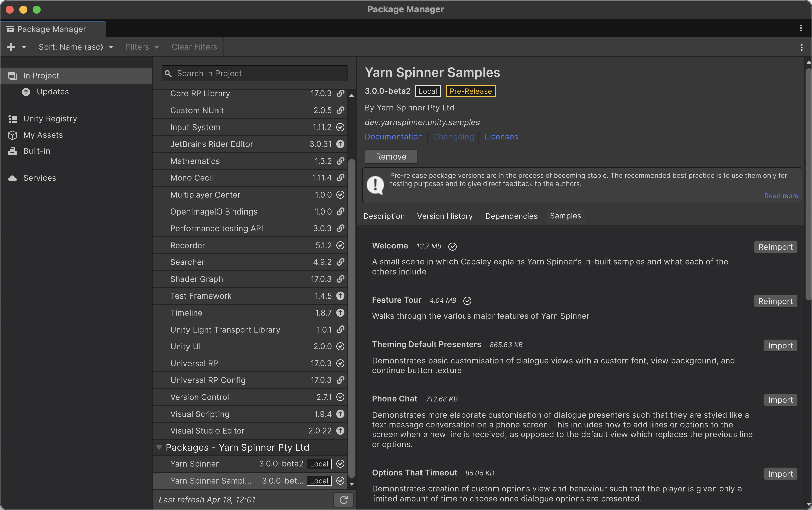The height and width of the screenshot is (510, 812).
Task: Open the add package dropdown arrow
Action: [x=24, y=47]
